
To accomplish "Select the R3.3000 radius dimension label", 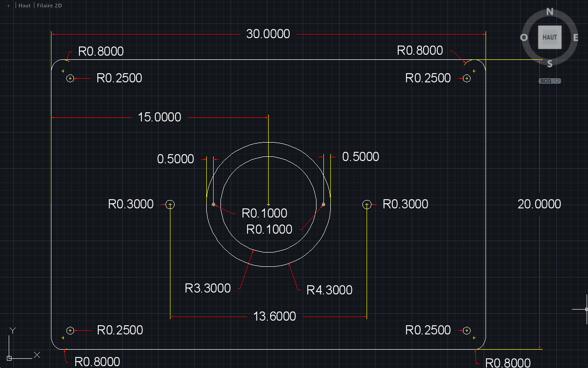I will point(208,288).
